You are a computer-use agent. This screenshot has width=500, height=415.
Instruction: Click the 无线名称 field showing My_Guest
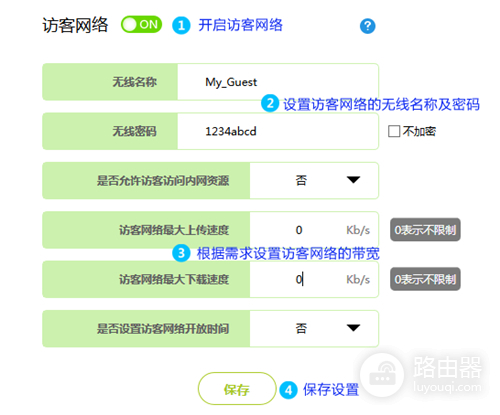[278, 82]
